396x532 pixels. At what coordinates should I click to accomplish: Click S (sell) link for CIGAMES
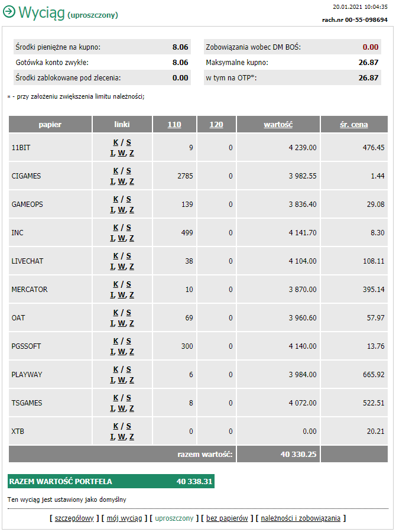[129, 171]
